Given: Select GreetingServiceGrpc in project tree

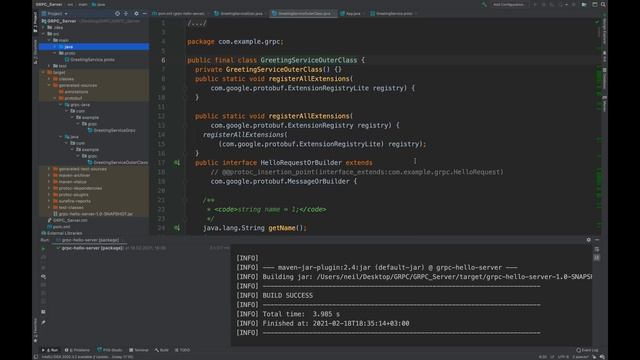Looking at the screenshot, I should (x=114, y=130).
